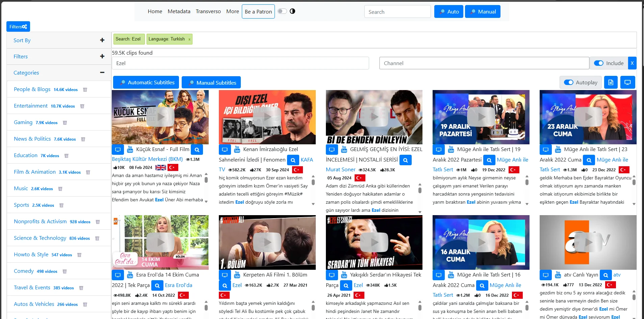Select the Film & Animation category
644x319 pixels.
click(35, 172)
